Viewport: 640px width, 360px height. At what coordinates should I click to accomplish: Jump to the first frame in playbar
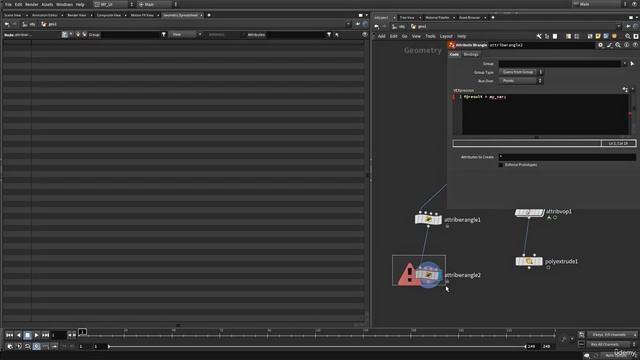click(9, 335)
